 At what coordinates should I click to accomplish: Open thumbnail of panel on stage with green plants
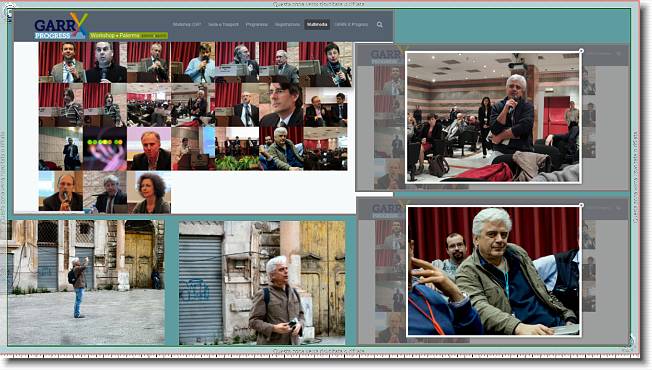(237, 148)
